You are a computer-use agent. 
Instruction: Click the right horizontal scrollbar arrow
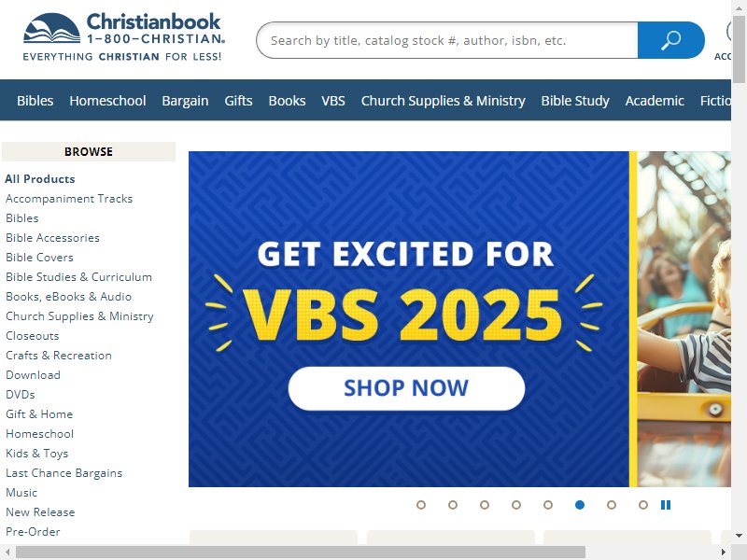[x=724, y=552]
